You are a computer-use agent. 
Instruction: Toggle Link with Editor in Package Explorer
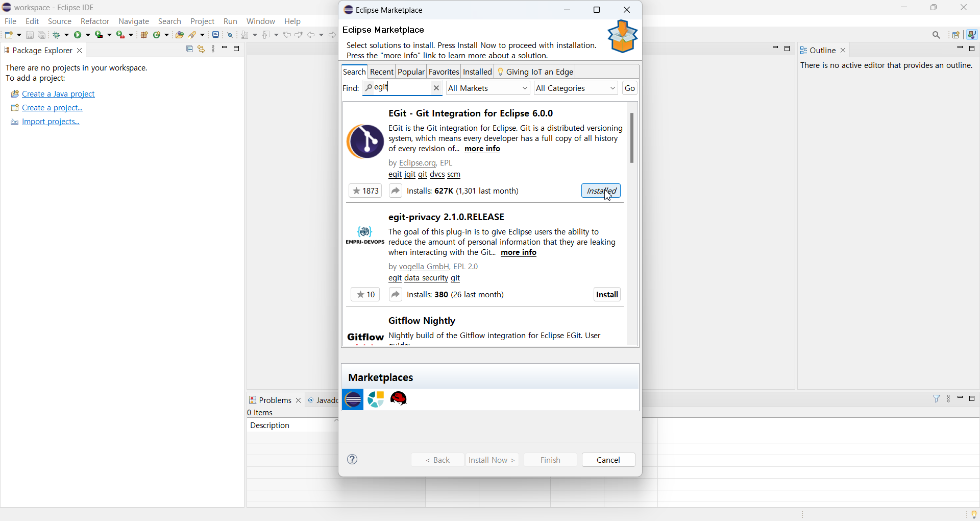click(x=202, y=49)
